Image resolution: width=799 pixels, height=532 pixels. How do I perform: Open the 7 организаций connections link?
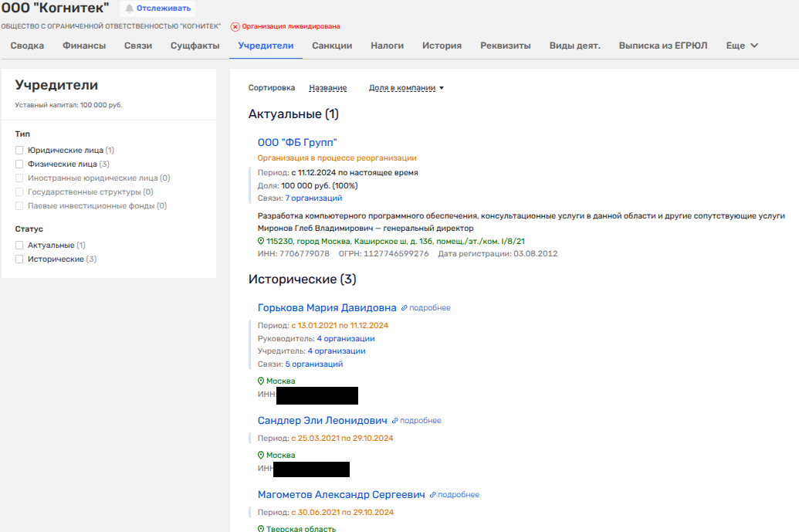click(313, 198)
